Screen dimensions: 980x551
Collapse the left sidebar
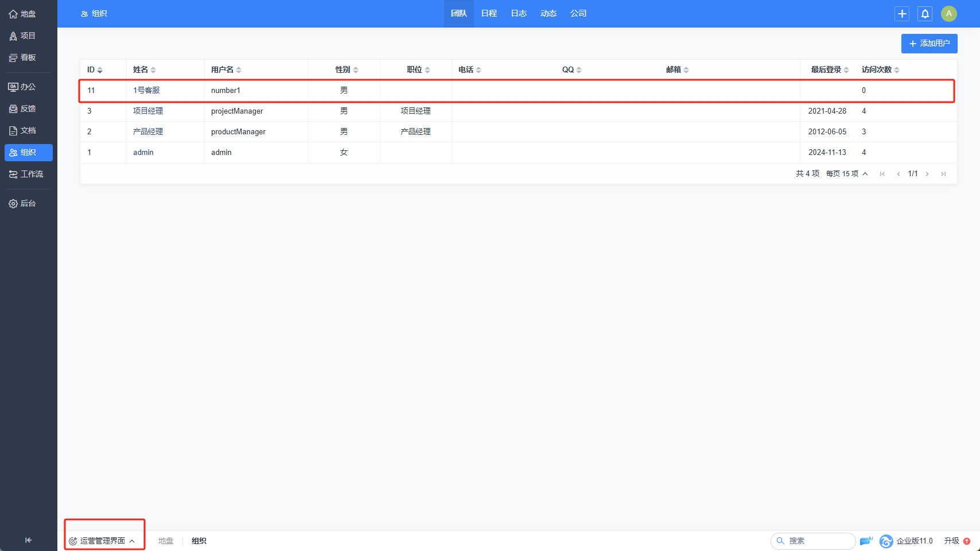[28, 540]
